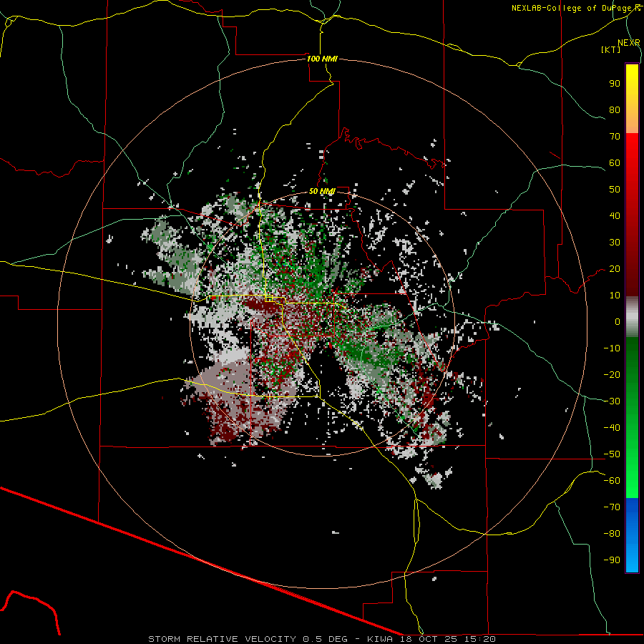Click the "100 NMI" range ring label
The image size is (644, 644).
[x=322, y=59]
